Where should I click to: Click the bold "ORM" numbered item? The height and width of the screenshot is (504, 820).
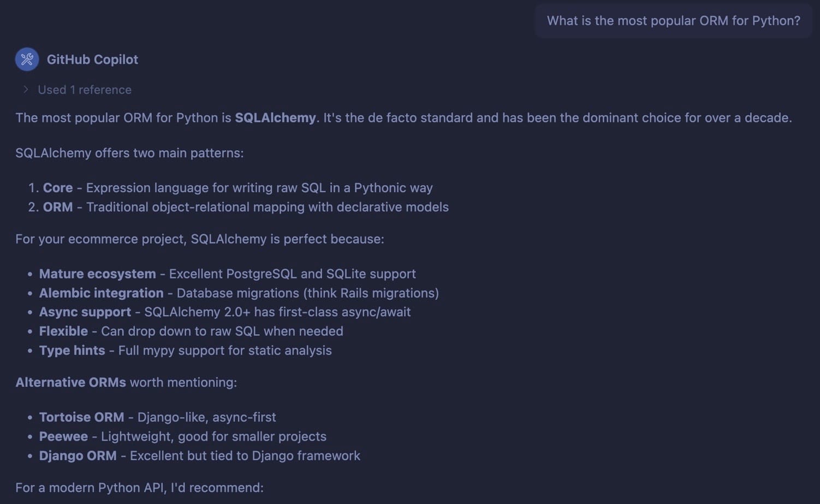point(58,207)
